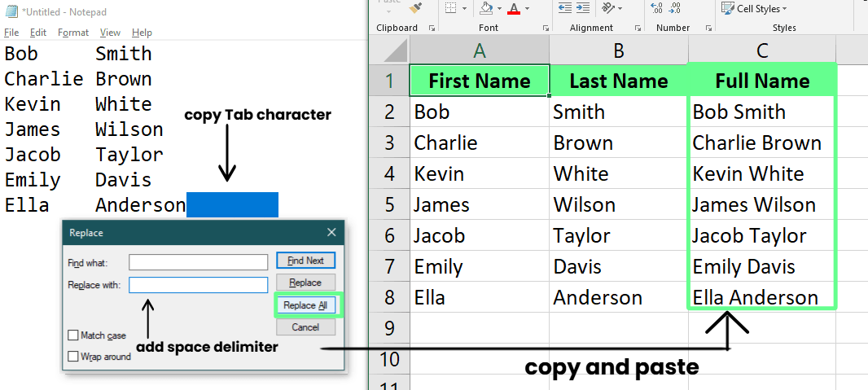Click the word Davis in Notepad
The width and height of the screenshot is (868, 390).
[123, 180]
